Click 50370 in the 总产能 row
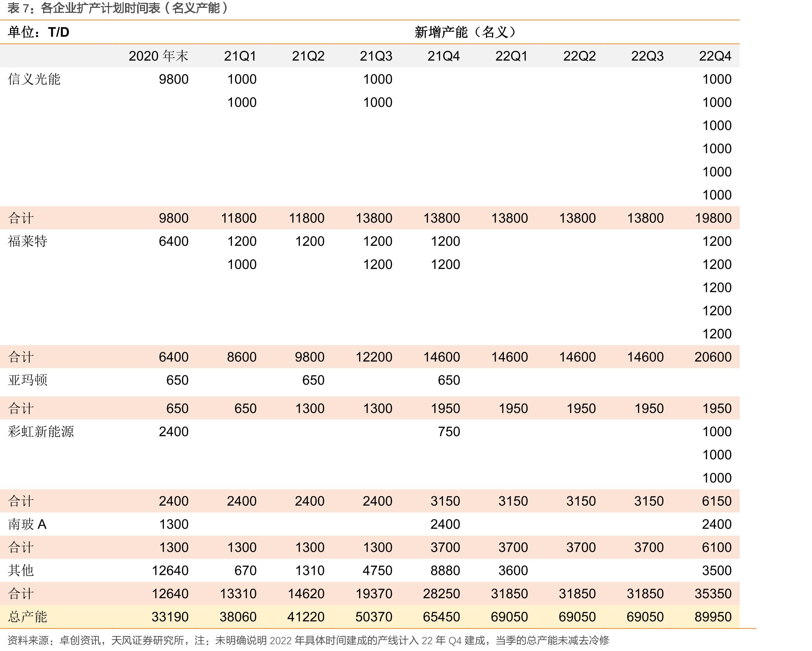Viewport: 812px width, 651px height. 374,617
